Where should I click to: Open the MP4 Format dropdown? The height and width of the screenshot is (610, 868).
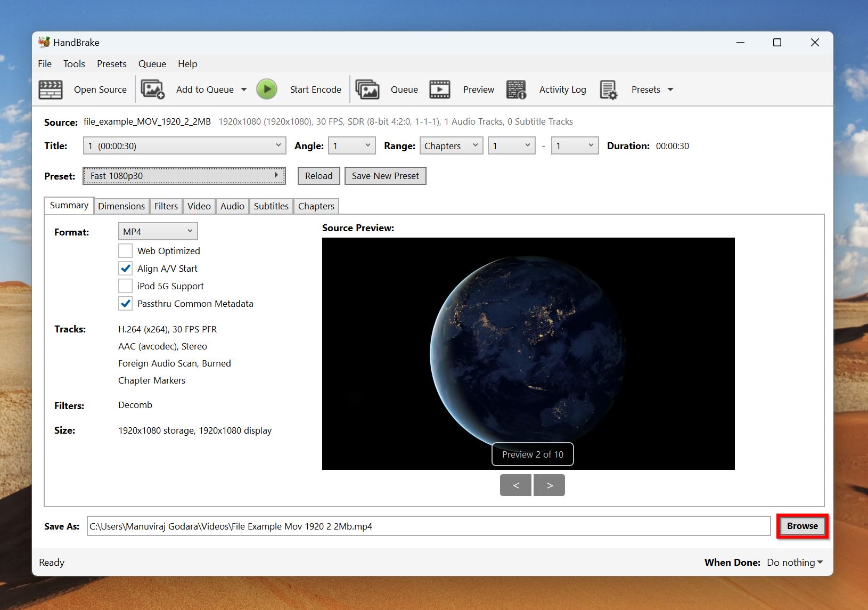coord(158,231)
